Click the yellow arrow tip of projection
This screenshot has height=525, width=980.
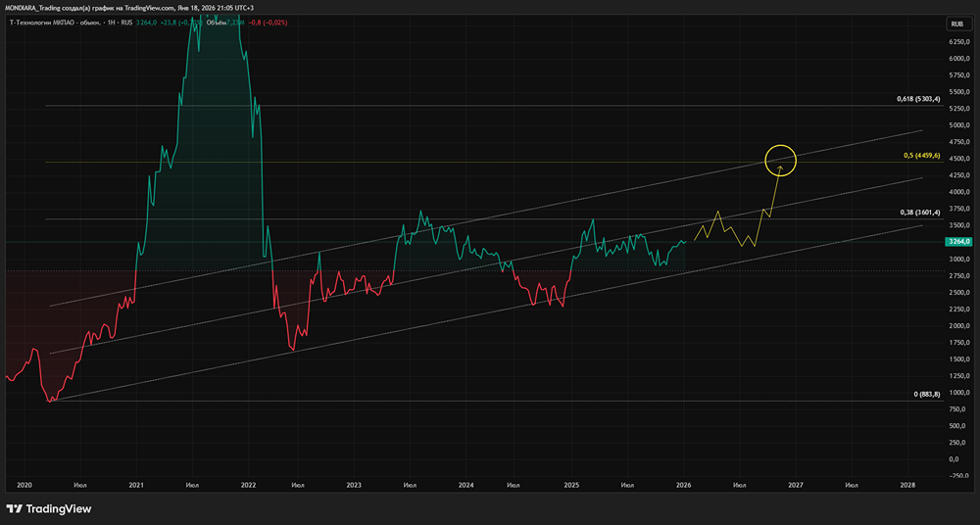click(780, 167)
